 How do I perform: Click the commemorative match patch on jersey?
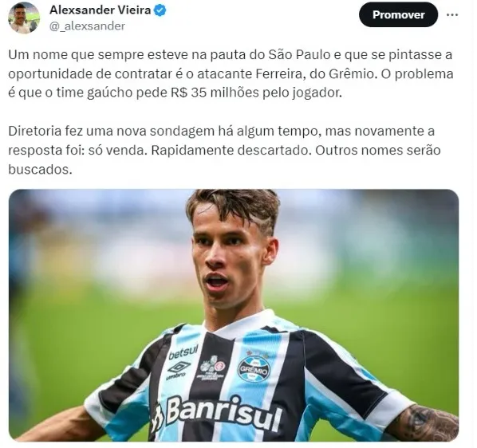(x=213, y=367)
